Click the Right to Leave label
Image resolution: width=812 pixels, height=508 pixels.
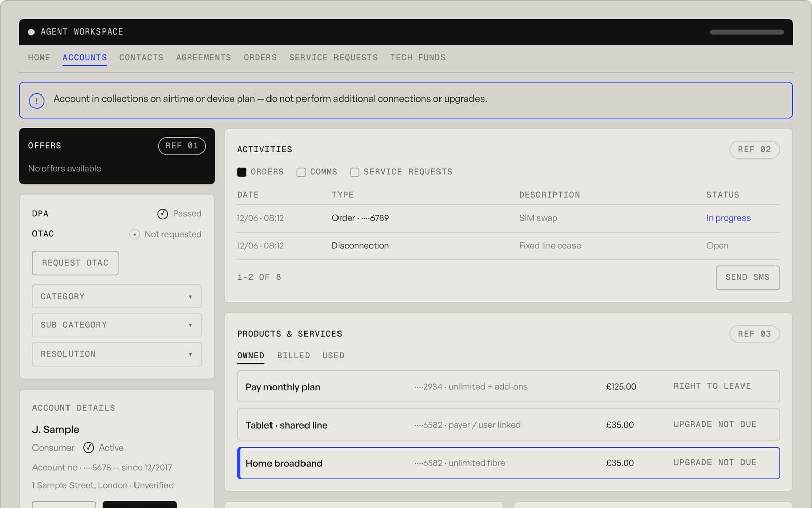point(712,386)
